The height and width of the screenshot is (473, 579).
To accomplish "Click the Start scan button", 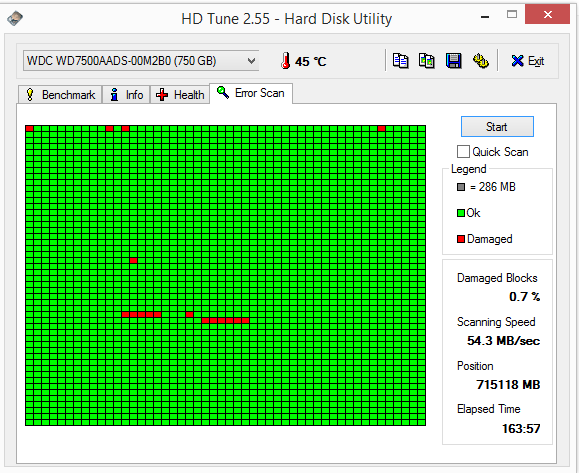I will click(x=497, y=127).
